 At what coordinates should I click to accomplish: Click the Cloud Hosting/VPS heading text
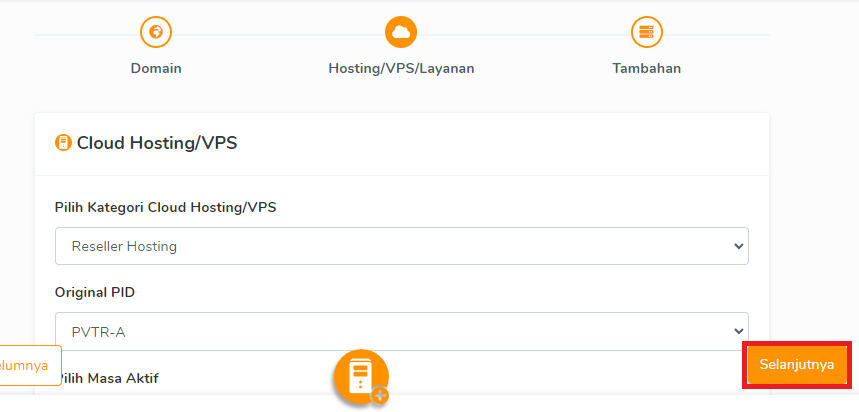point(157,143)
